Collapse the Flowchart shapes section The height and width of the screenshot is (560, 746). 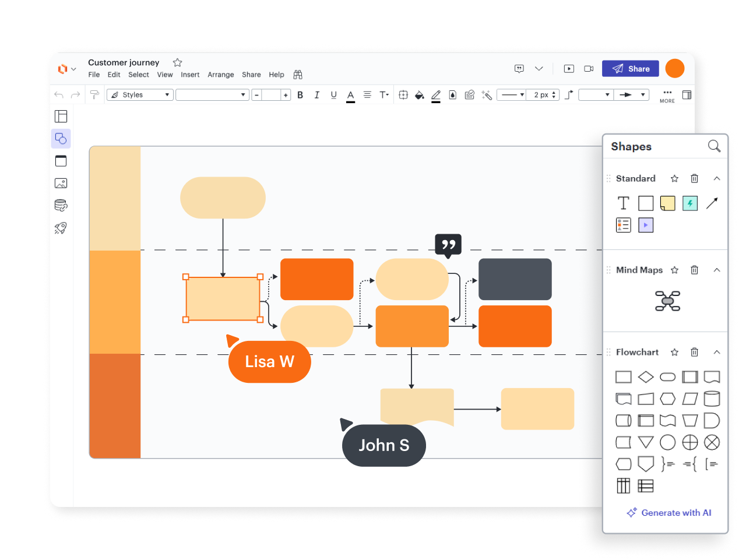pyautogui.click(x=717, y=352)
